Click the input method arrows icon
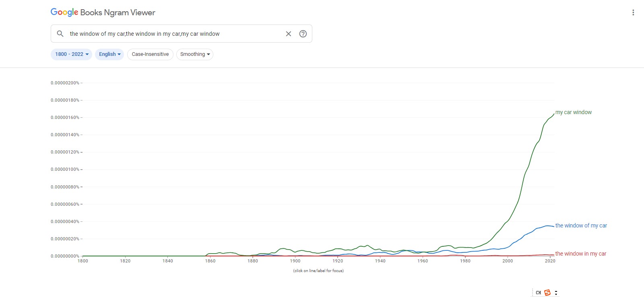 556,293
